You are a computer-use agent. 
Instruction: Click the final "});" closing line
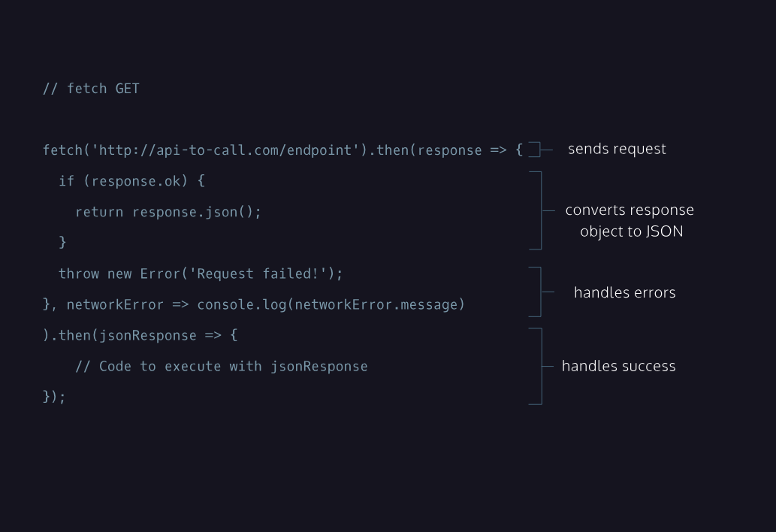point(54,396)
